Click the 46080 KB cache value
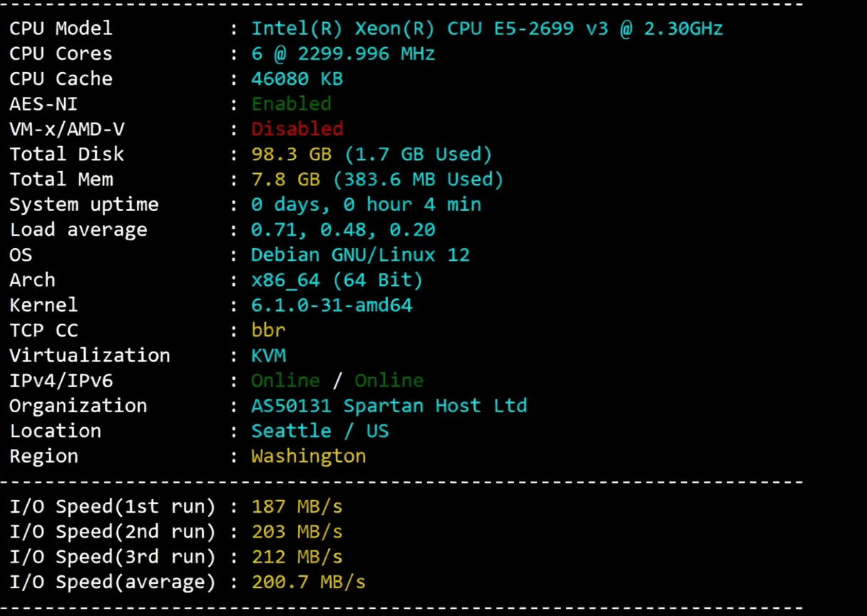867x616 pixels. pyautogui.click(x=296, y=78)
